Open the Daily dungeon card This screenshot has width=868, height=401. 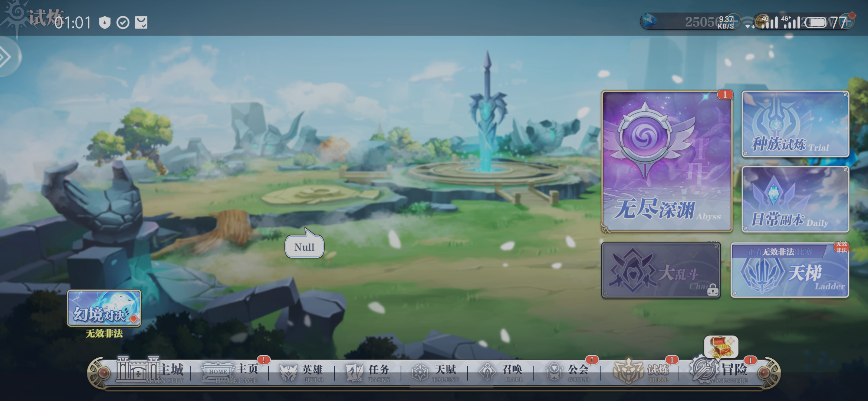point(795,199)
